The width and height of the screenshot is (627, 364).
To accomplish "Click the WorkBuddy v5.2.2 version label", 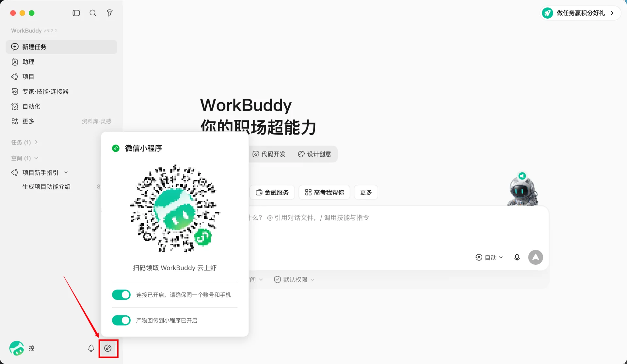I will 34,30.
